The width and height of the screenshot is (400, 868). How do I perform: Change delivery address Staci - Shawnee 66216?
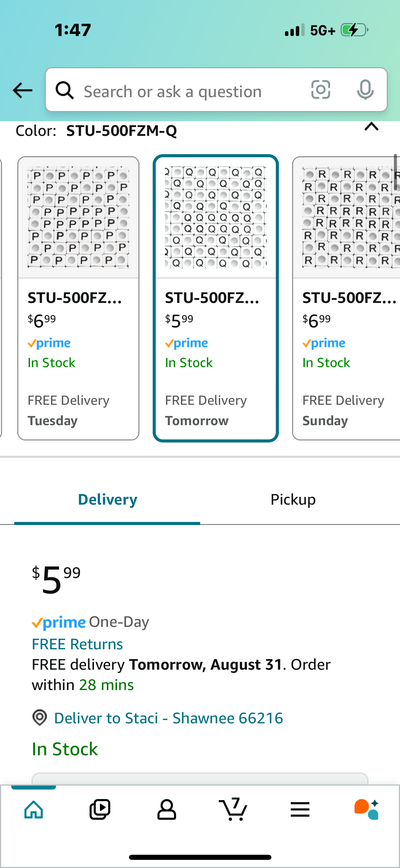tap(169, 718)
